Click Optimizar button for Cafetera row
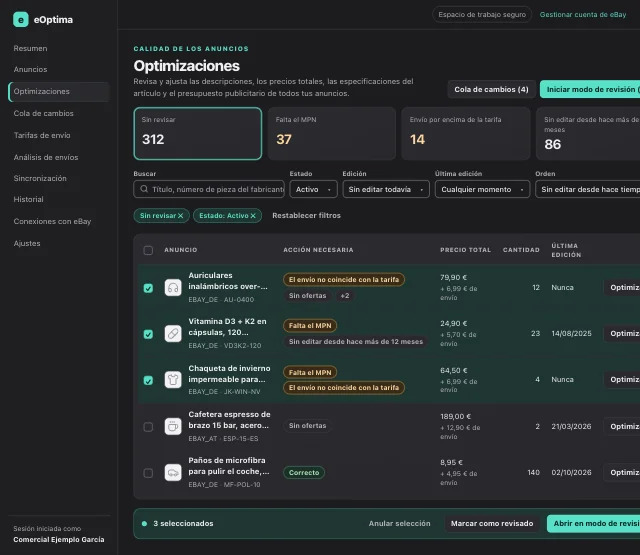The image size is (640, 555). (622, 426)
